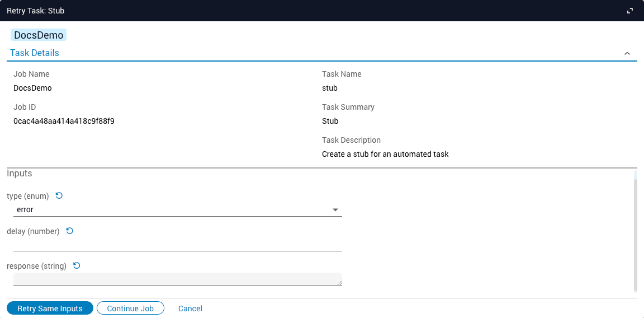Click the Task Details section header
The height and width of the screenshot is (318, 644).
35,53
